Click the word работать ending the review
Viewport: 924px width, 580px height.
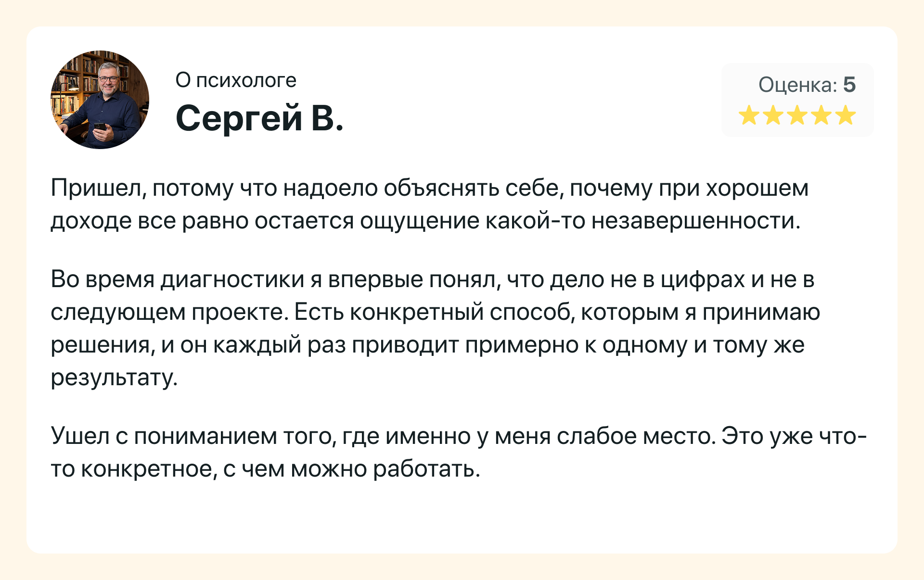click(x=427, y=469)
